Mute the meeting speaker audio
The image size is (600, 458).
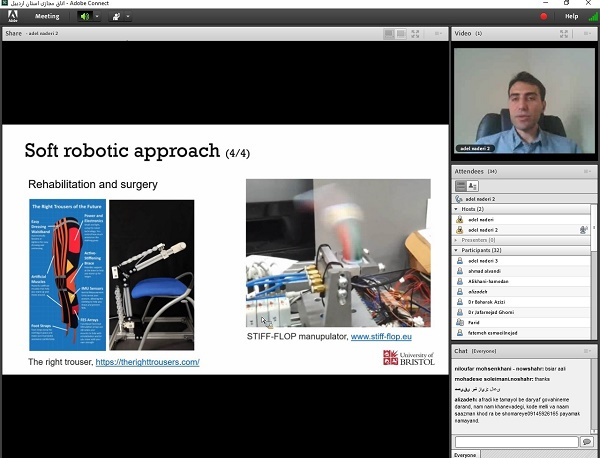(84, 16)
